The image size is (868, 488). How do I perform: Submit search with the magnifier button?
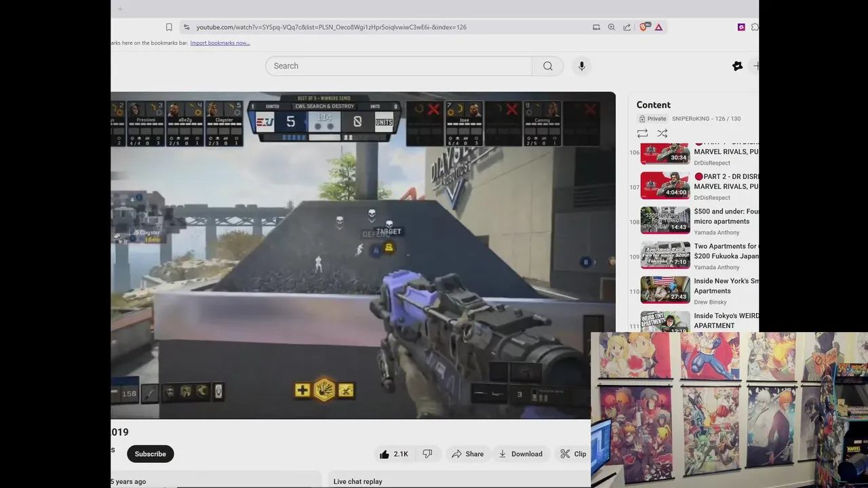coord(548,66)
